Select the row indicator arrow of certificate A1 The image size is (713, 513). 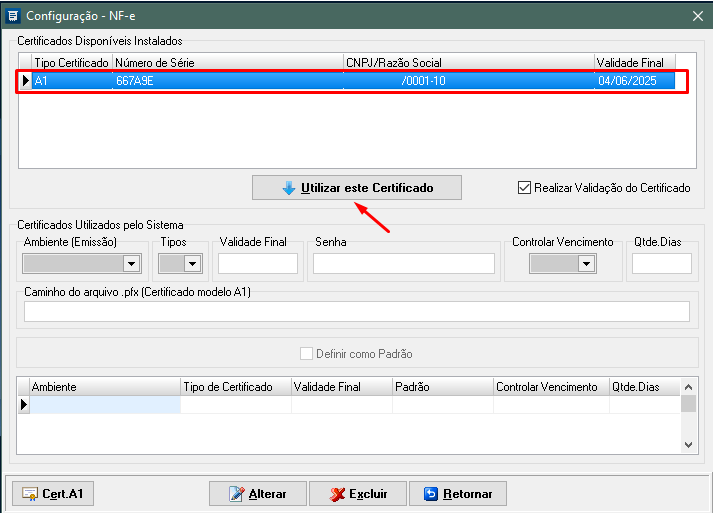[x=25, y=81]
